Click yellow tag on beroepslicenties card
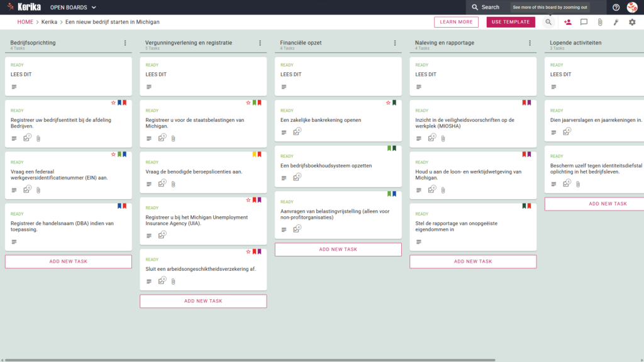This screenshot has height=362, width=644. (x=254, y=155)
